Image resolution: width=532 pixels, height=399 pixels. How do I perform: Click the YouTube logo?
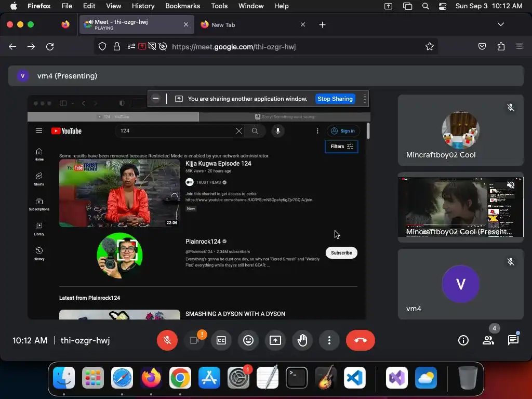click(x=66, y=131)
